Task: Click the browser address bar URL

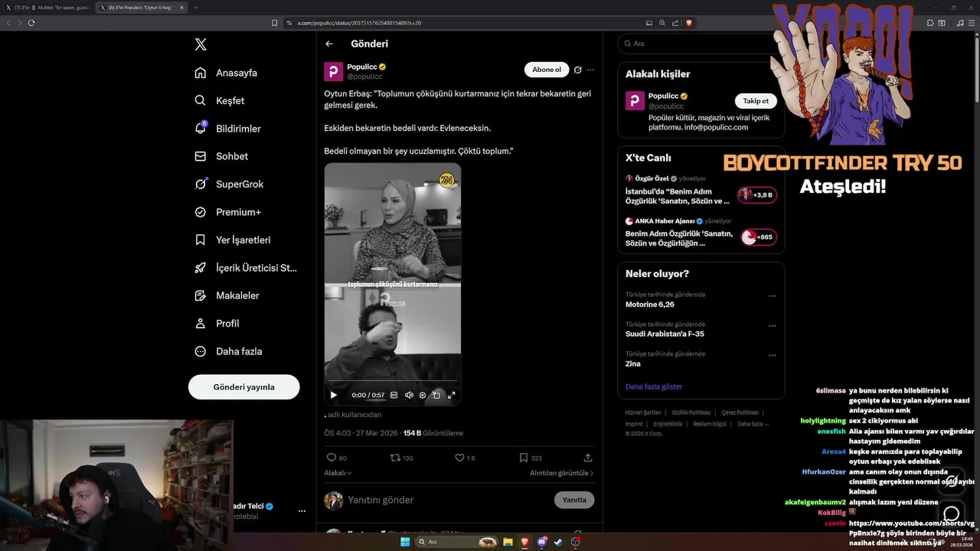Action: click(359, 23)
